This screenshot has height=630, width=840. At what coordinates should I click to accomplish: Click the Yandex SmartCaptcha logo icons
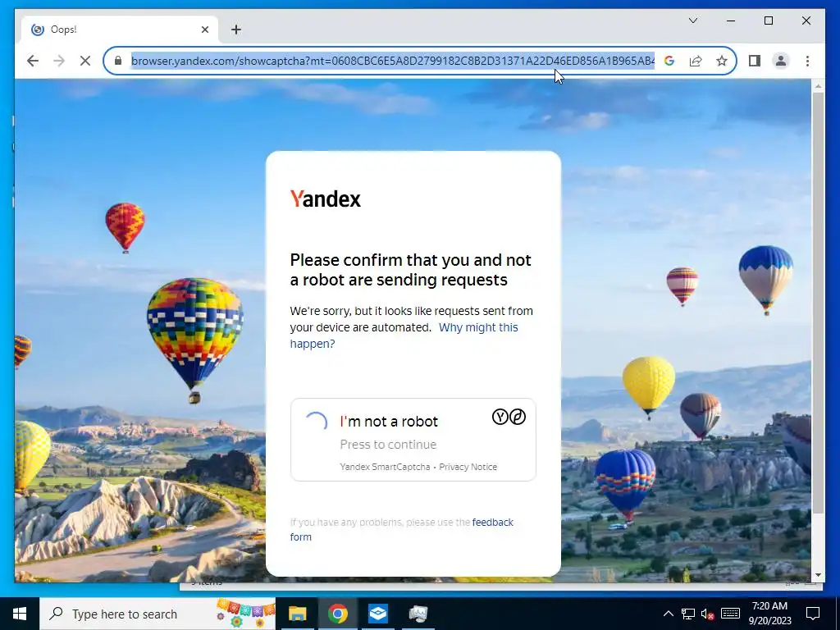point(509,416)
